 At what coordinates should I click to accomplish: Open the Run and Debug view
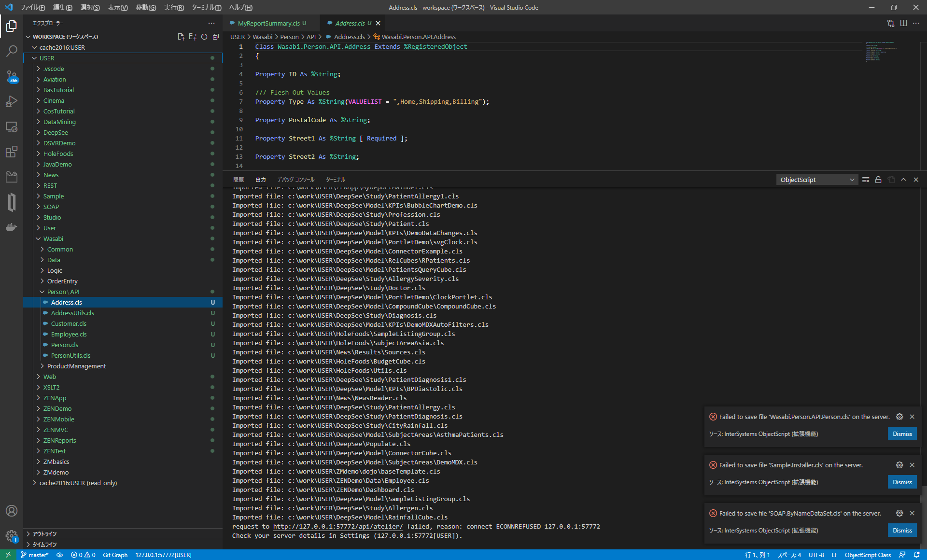click(12, 101)
